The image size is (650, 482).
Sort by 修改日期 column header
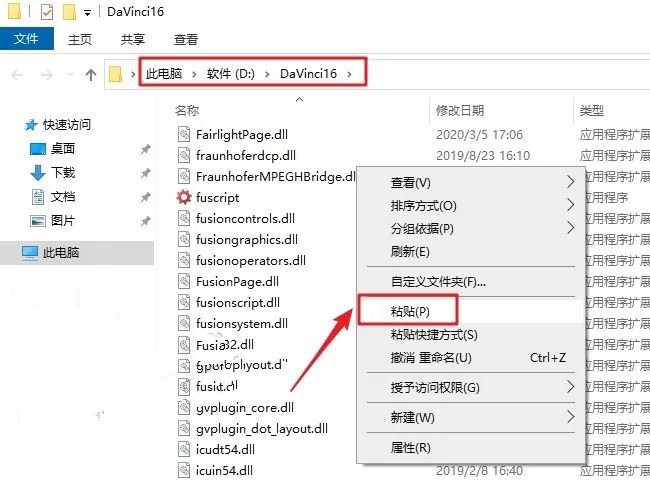click(460, 110)
